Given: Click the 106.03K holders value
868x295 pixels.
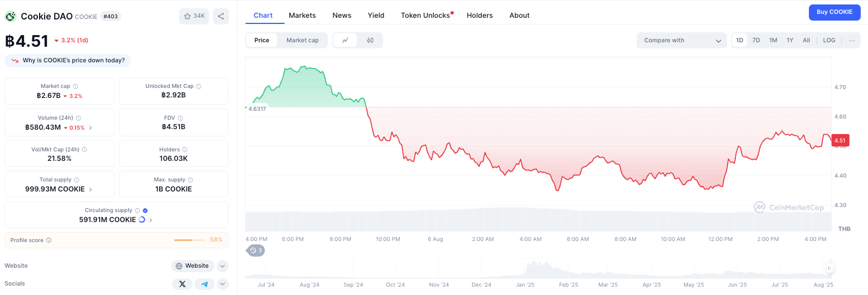Looking at the screenshot, I should 173,159.
